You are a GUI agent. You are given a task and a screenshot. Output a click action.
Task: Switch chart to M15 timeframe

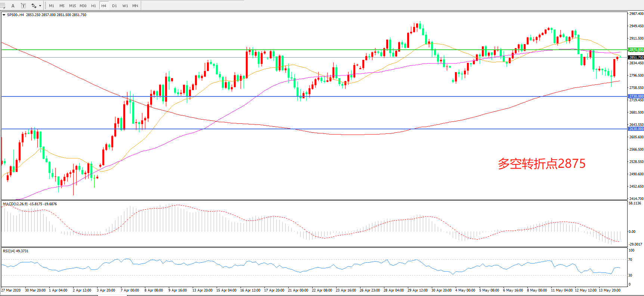[72, 6]
